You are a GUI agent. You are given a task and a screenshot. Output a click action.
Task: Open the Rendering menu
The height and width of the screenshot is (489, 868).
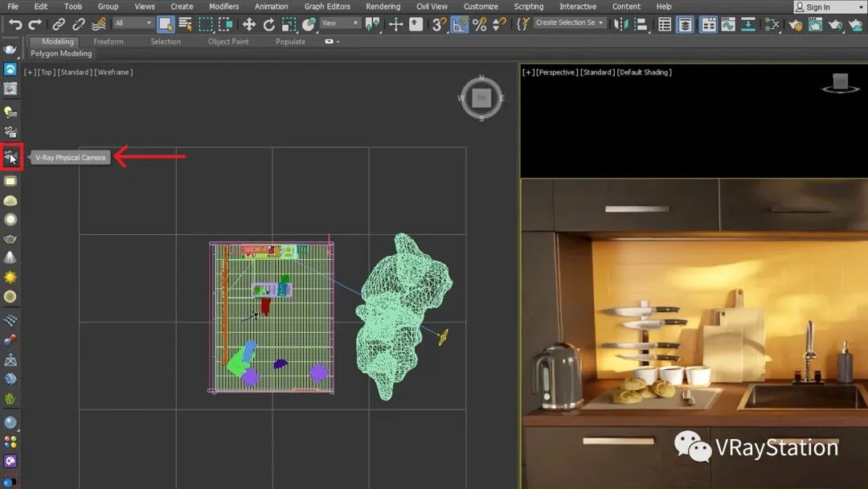[383, 6]
